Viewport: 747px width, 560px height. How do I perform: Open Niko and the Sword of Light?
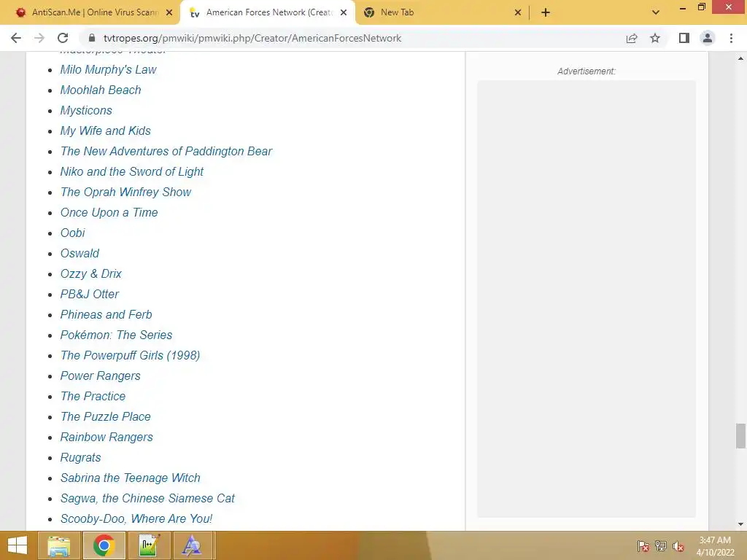[x=132, y=171]
